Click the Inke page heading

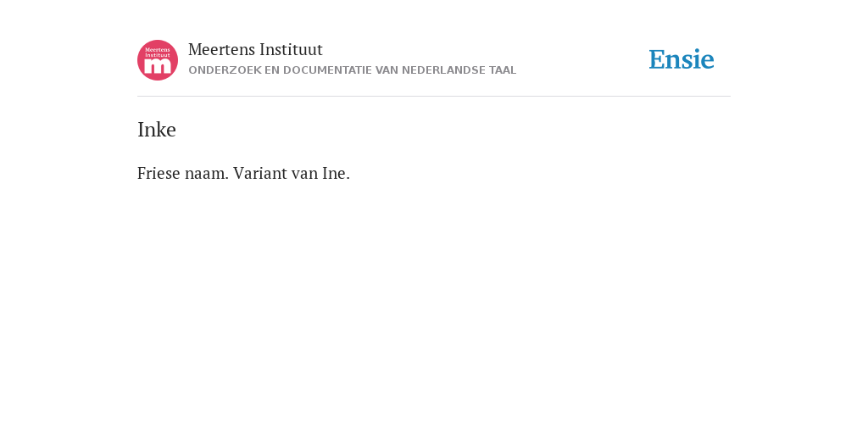[157, 130]
